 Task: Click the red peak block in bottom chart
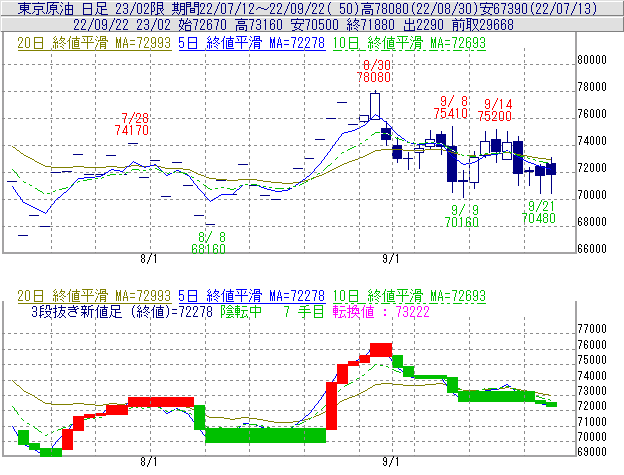click(381, 349)
